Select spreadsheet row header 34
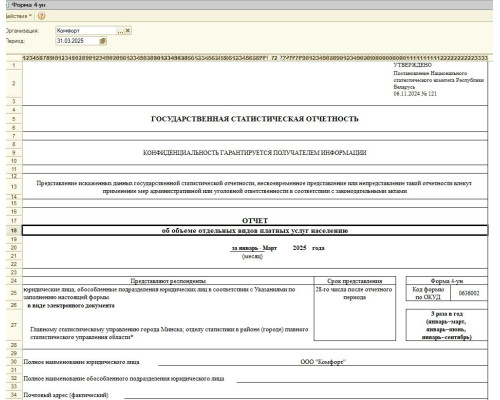The image size is (500, 400). pyautogui.click(x=14, y=395)
